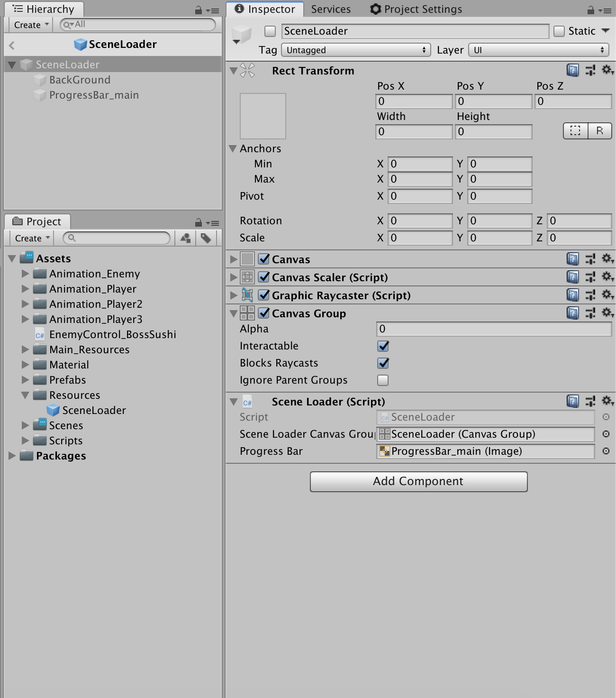The width and height of the screenshot is (616, 698).
Task: Toggle the Static checkbox
Action: click(559, 31)
